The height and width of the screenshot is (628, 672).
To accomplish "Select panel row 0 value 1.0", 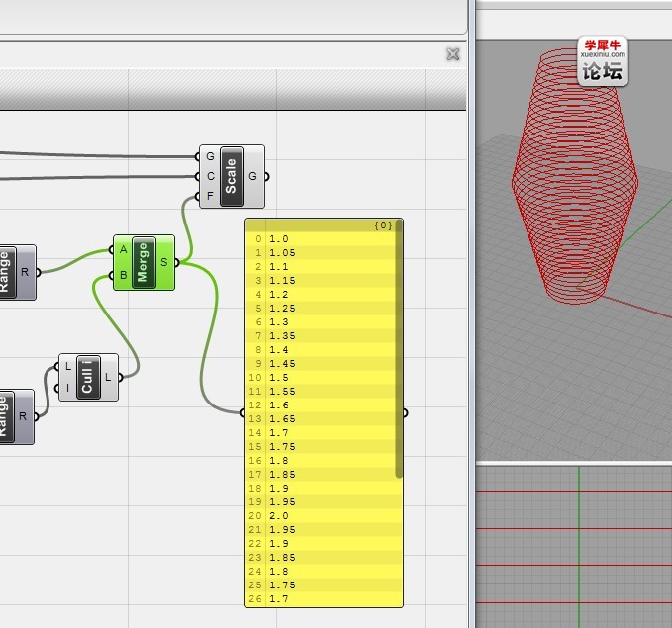I will click(x=321, y=239).
